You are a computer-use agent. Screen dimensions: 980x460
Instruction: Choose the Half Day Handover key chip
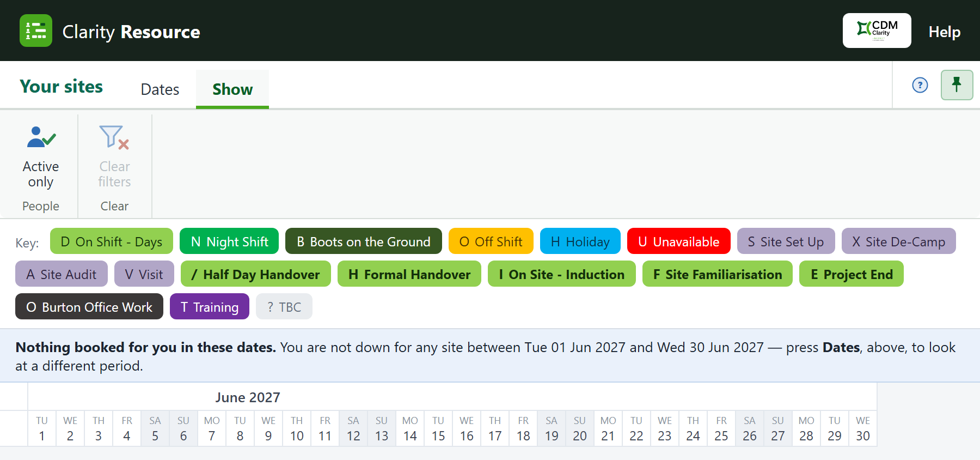click(255, 274)
